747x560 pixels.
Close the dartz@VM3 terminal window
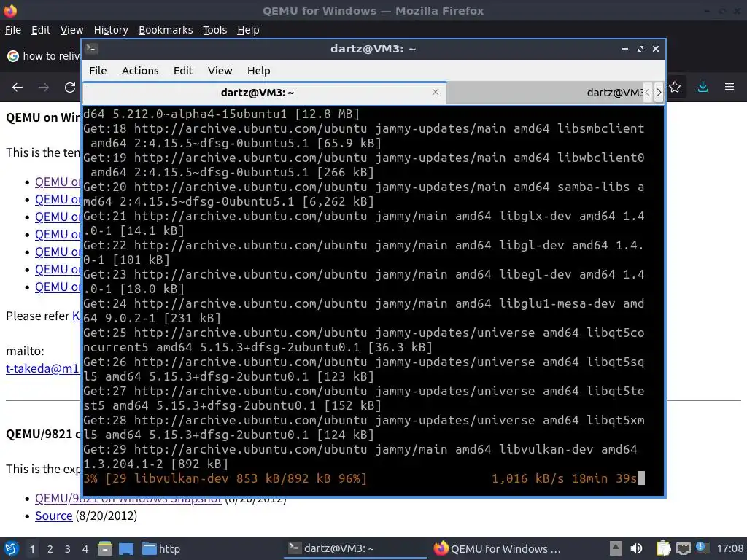(x=656, y=49)
